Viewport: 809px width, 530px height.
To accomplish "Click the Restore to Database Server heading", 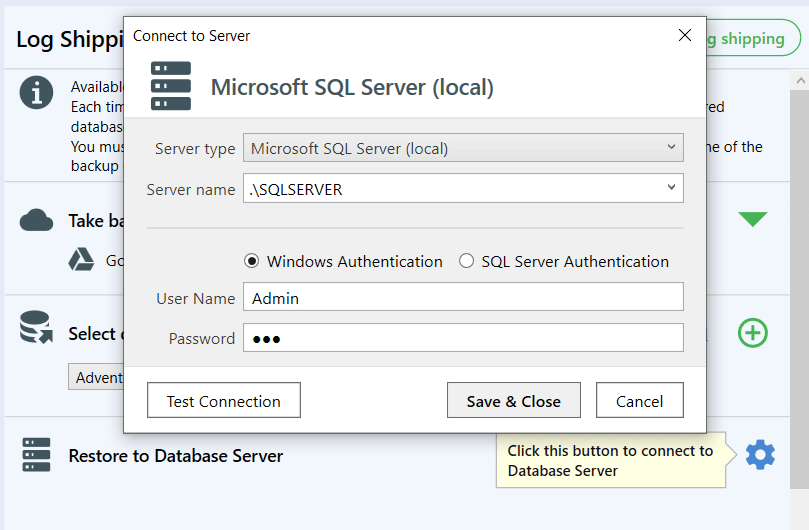I will tap(176, 456).
